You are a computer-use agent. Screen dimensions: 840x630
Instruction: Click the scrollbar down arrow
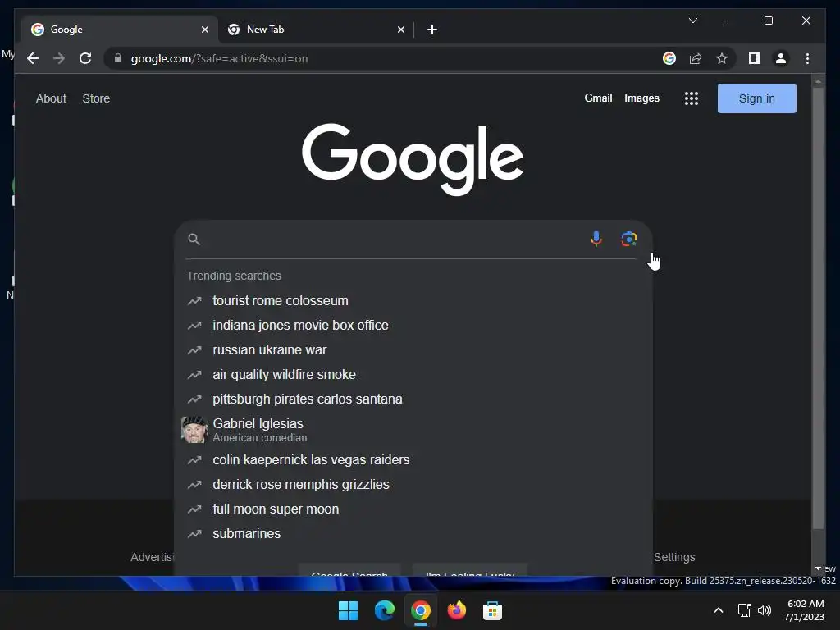point(818,568)
